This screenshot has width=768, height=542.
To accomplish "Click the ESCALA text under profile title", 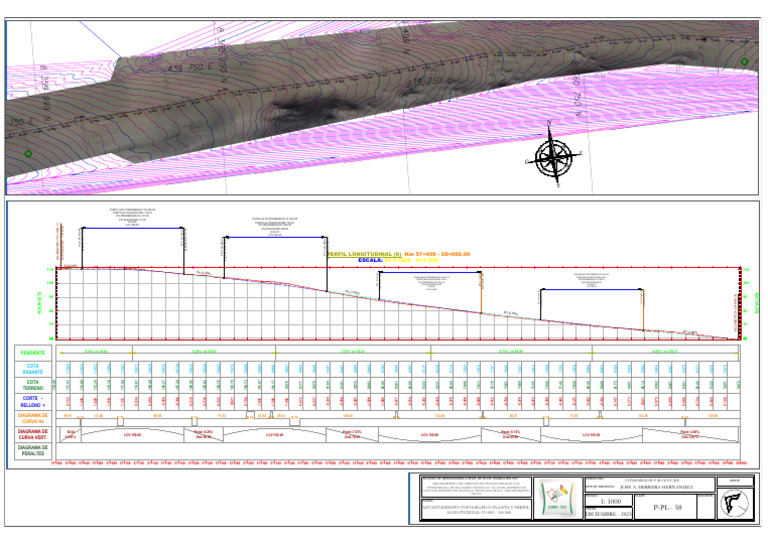I will [x=370, y=260].
